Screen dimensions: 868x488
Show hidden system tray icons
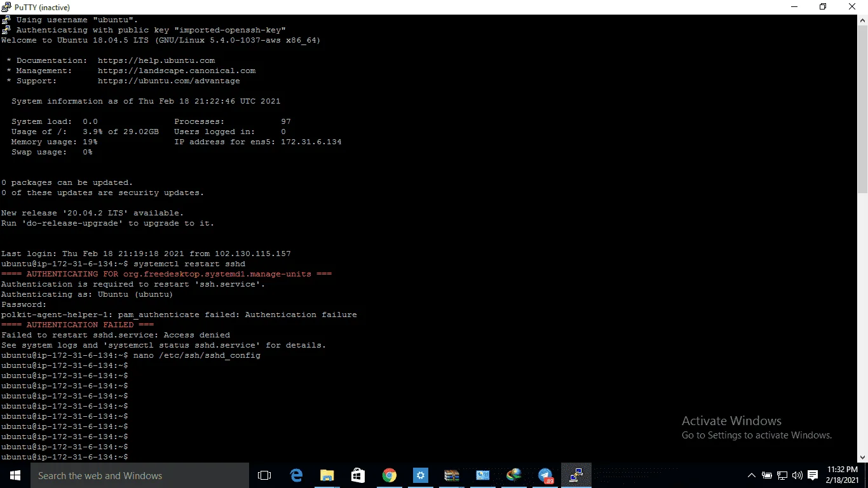click(752, 475)
